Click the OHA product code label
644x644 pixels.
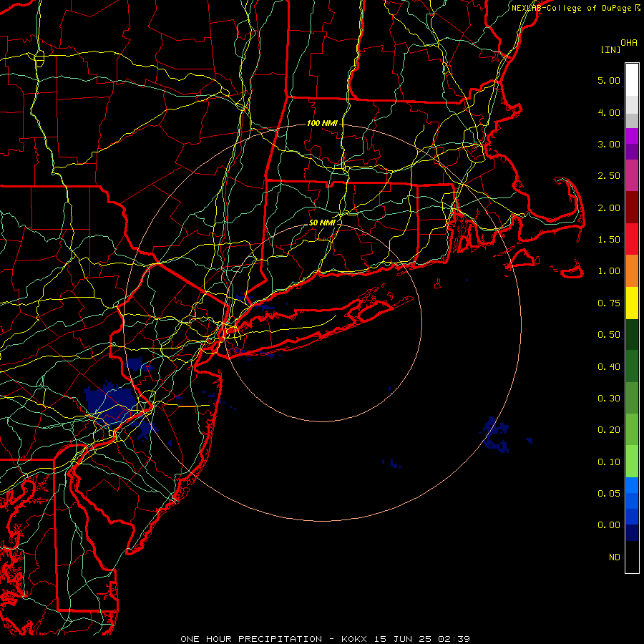[x=629, y=42]
